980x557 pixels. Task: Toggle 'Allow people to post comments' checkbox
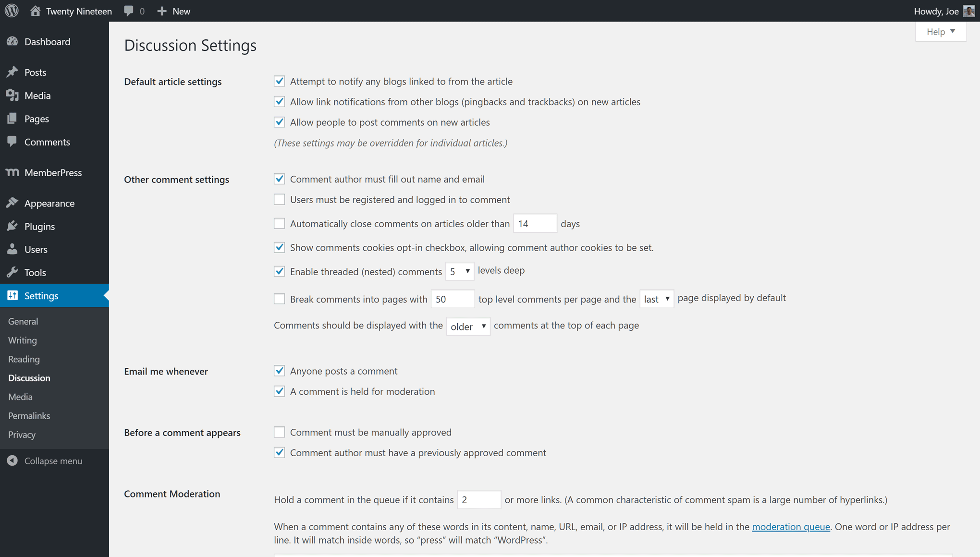(280, 122)
